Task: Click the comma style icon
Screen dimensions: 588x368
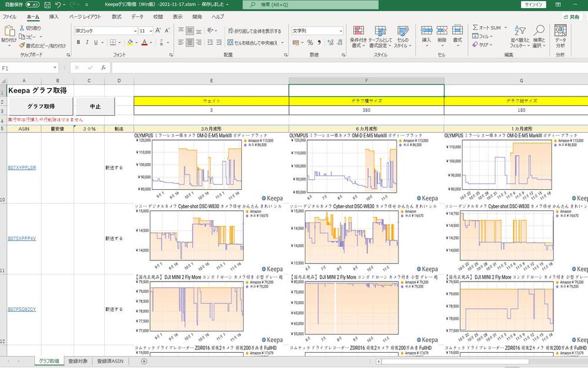Action: click(319, 43)
